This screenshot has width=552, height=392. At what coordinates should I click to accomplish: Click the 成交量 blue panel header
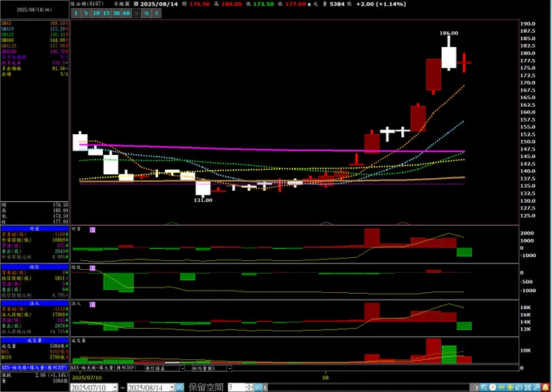click(x=34, y=341)
